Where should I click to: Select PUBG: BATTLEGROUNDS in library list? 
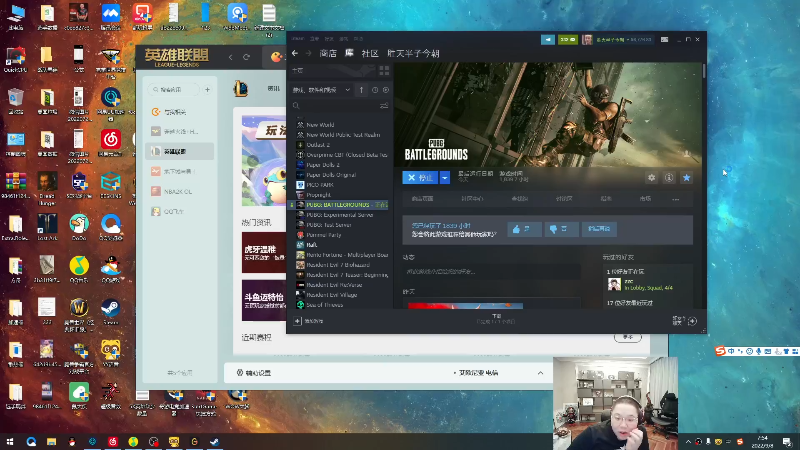tap(338, 205)
